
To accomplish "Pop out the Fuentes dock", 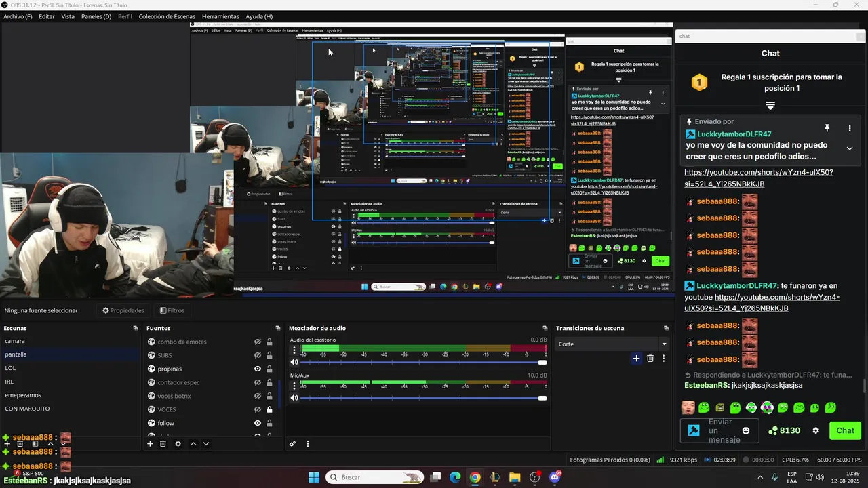I will [x=277, y=328].
